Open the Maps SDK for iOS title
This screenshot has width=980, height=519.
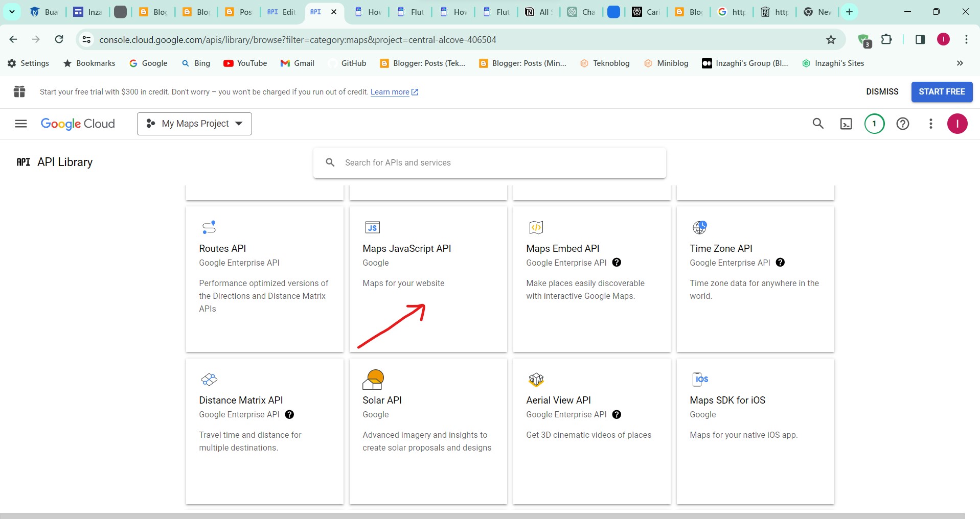pyautogui.click(x=727, y=400)
